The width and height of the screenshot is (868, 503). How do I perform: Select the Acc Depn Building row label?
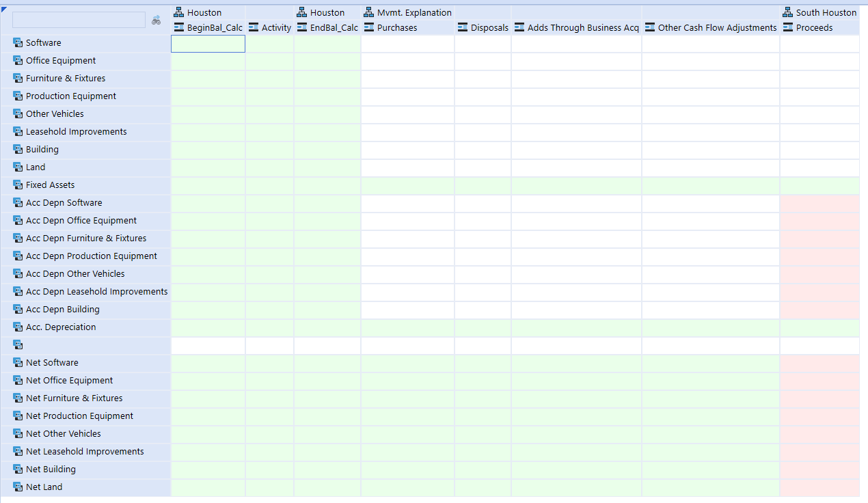click(63, 310)
